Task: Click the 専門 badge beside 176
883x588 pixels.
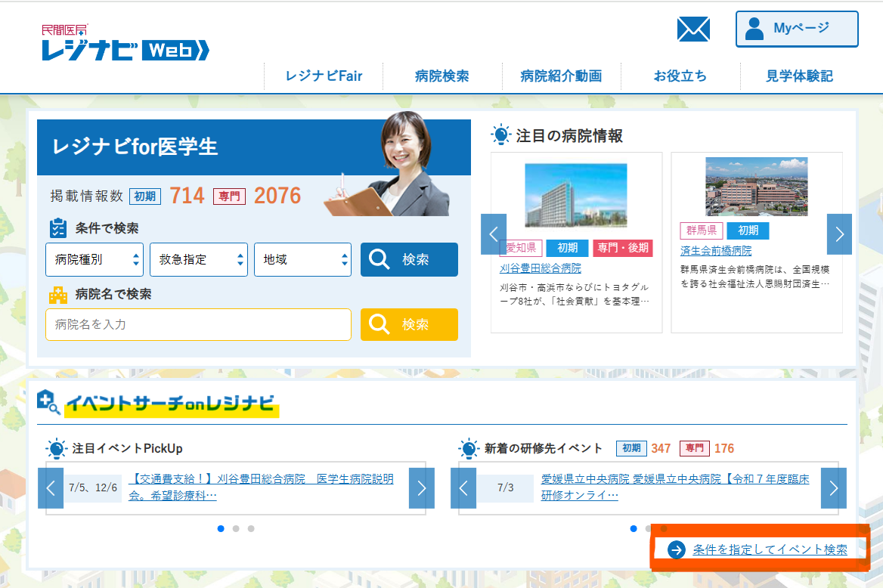Action: (x=695, y=448)
